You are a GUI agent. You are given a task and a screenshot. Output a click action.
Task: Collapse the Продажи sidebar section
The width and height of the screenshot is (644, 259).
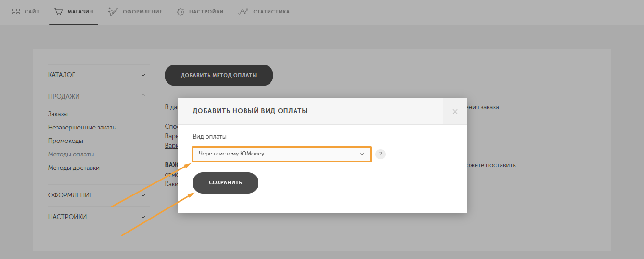143,96
